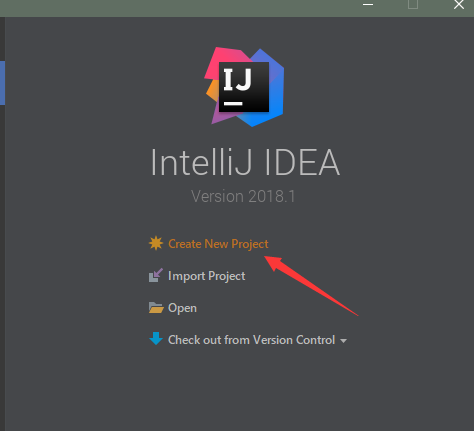Screen dimensions: 474x431
Task: Expand the small arrow after Version Control
Action: tap(343, 341)
